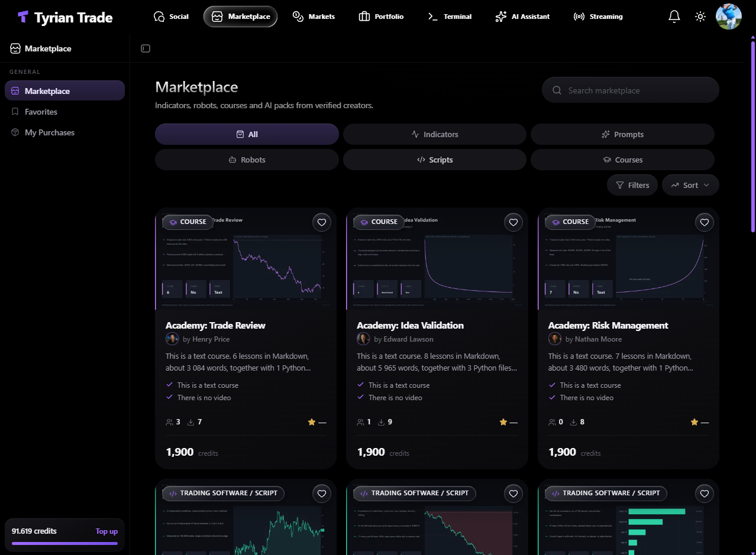Toggle heart on first Trading Software card
This screenshot has height=555, width=756.
point(322,493)
